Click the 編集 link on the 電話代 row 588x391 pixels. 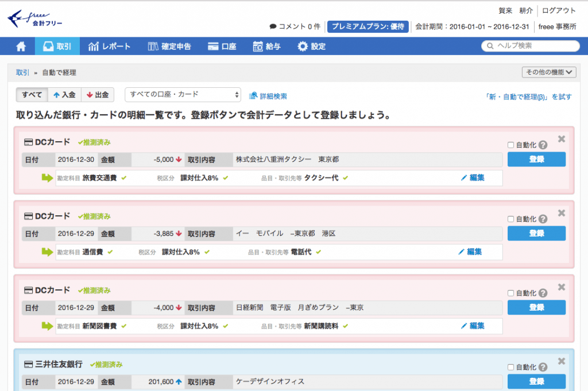tap(475, 252)
